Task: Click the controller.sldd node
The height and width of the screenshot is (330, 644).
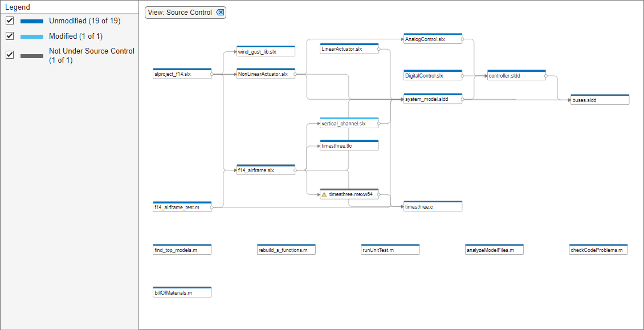Action: click(x=516, y=75)
